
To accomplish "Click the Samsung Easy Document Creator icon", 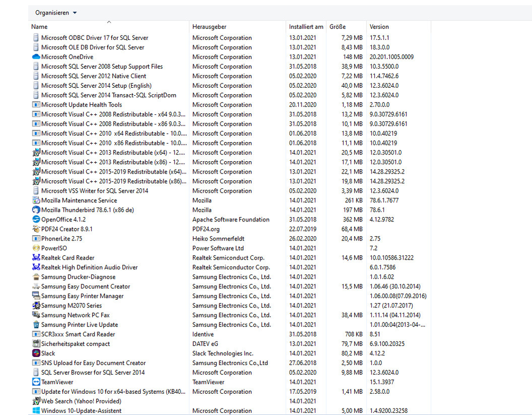I will coord(36,286).
